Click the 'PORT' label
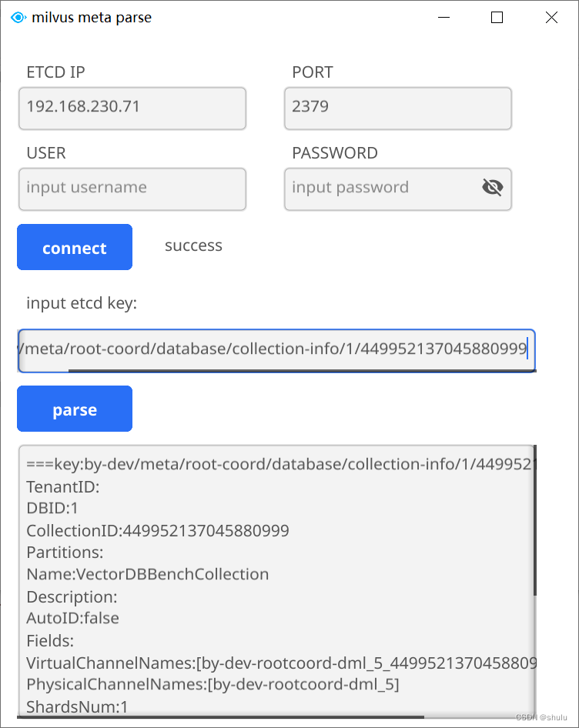The image size is (579, 728). 313,72
